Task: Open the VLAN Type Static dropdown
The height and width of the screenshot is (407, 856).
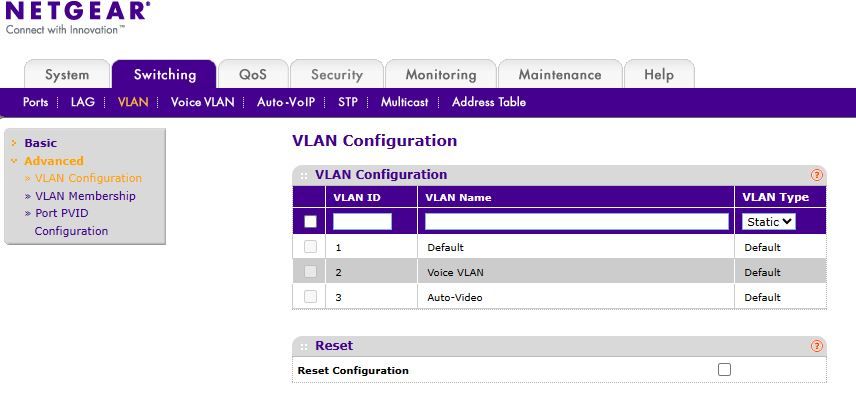Action: click(x=768, y=221)
